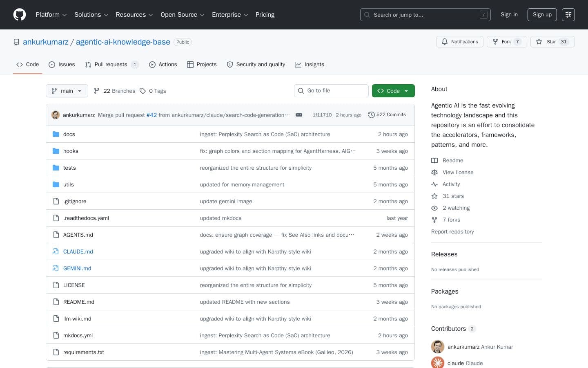Open the green Code dropdown button
The width and height of the screenshot is (588, 368).
393,91
